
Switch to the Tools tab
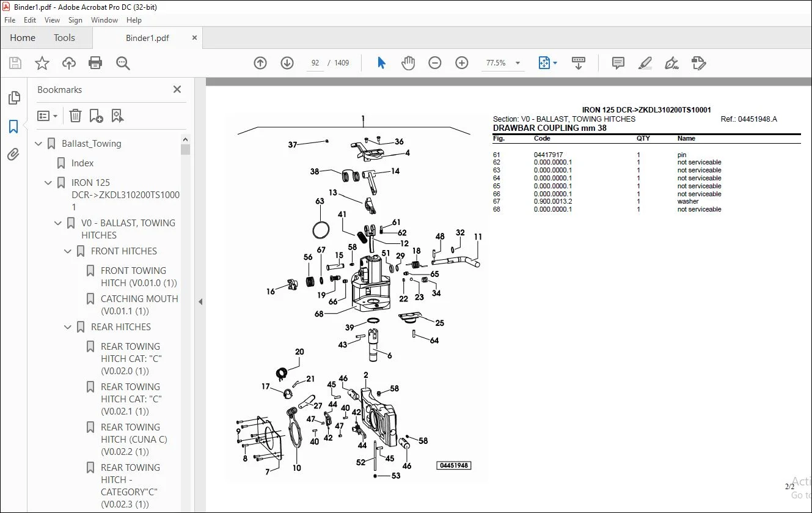[64, 38]
